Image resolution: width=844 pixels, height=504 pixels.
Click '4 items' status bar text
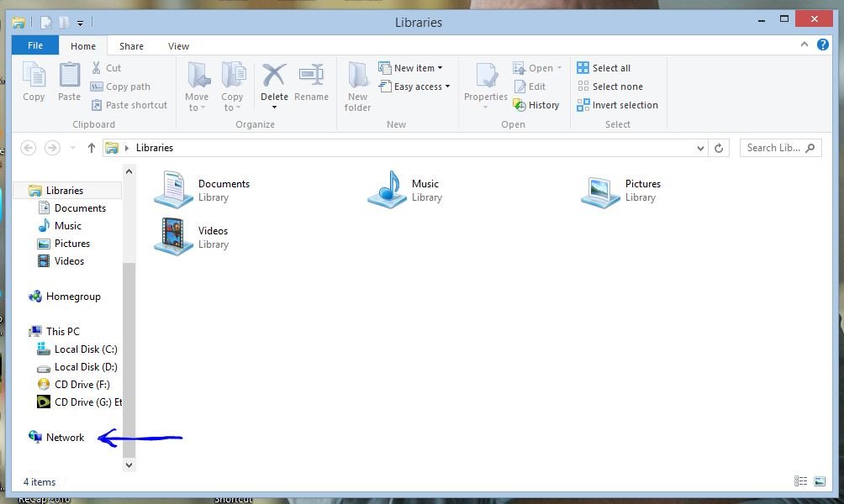tap(40, 482)
